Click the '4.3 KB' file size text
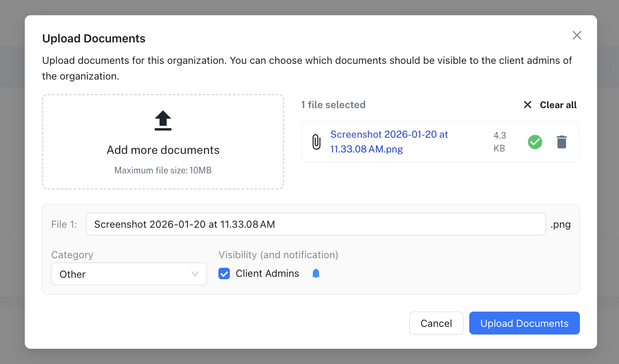619x364 pixels. tap(500, 142)
